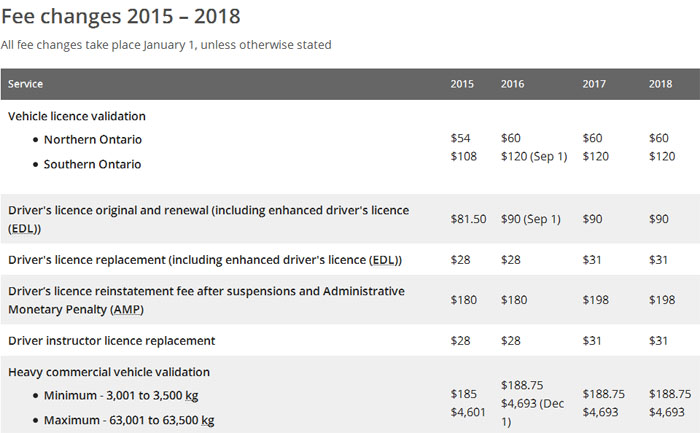Click the 2016 column header
This screenshot has width=700, height=433.
(x=512, y=84)
